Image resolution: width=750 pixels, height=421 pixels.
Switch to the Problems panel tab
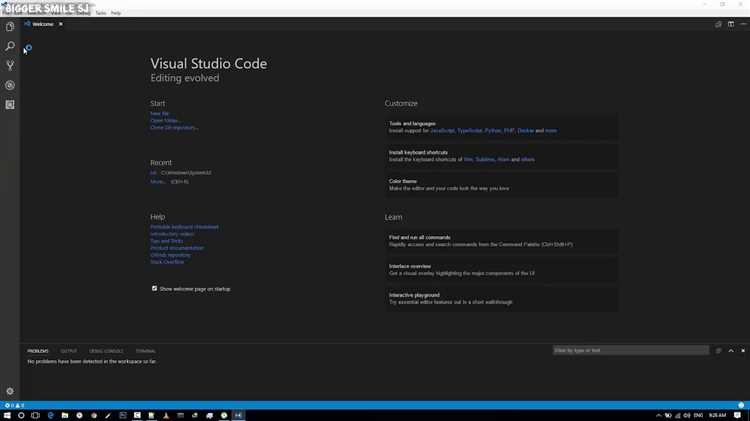pyautogui.click(x=38, y=351)
